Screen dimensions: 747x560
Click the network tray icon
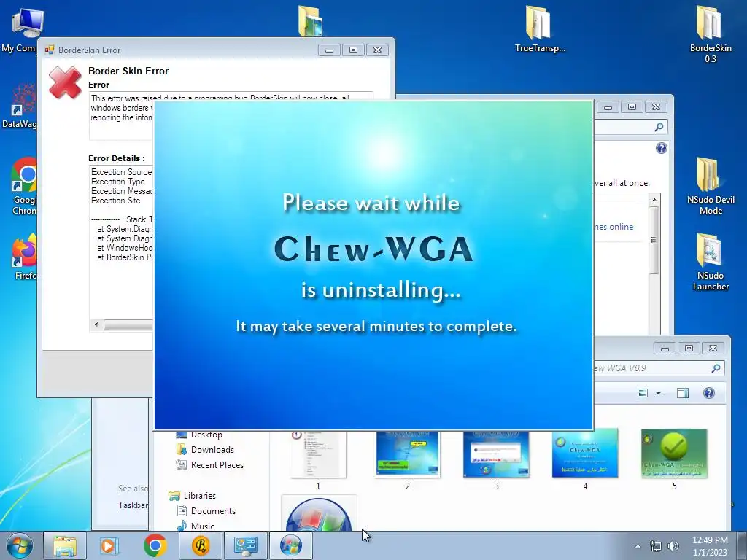[x=656, y=546]
